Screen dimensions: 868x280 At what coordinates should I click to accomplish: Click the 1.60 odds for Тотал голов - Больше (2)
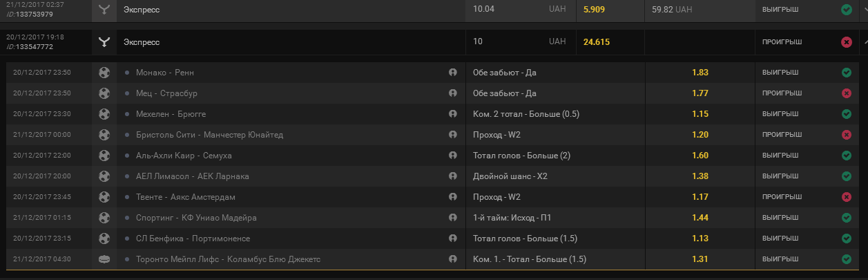pos(700,156)
